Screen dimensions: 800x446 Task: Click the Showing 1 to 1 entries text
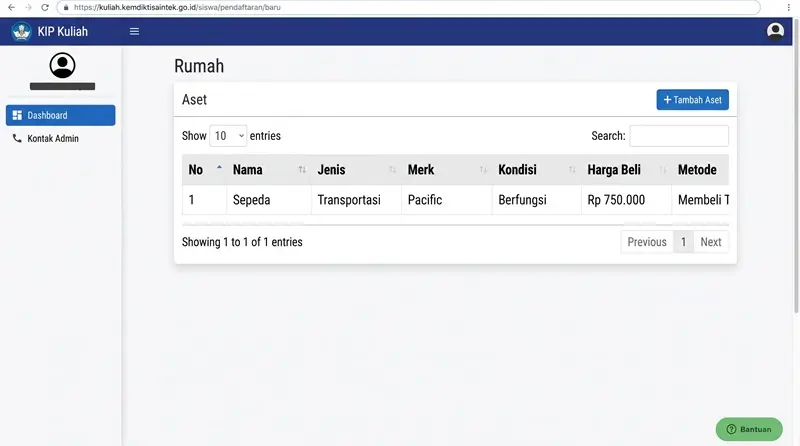(242, 242)
